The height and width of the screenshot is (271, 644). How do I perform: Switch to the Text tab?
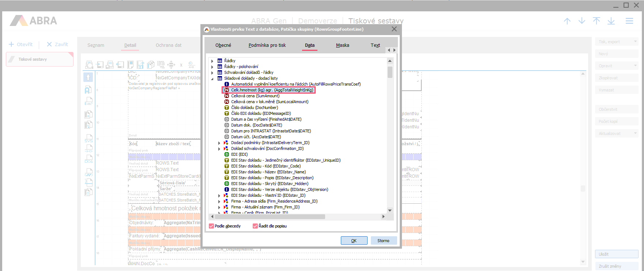pos(375,45)
